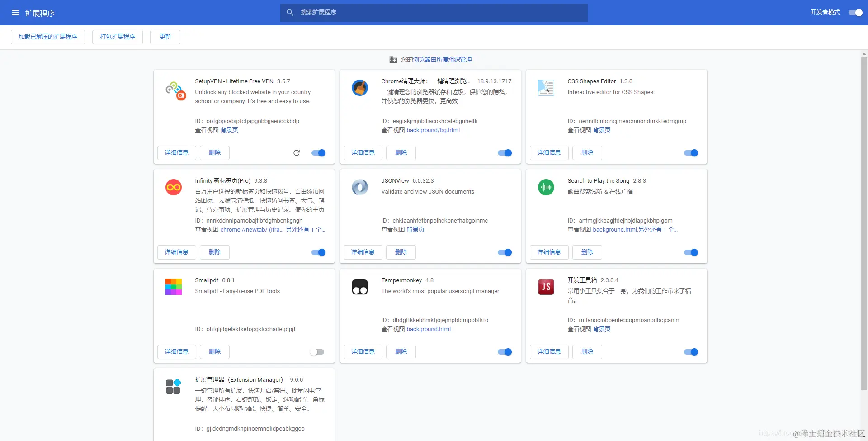Turn off Infinity 新标签页 toggle

click(319, 252)
